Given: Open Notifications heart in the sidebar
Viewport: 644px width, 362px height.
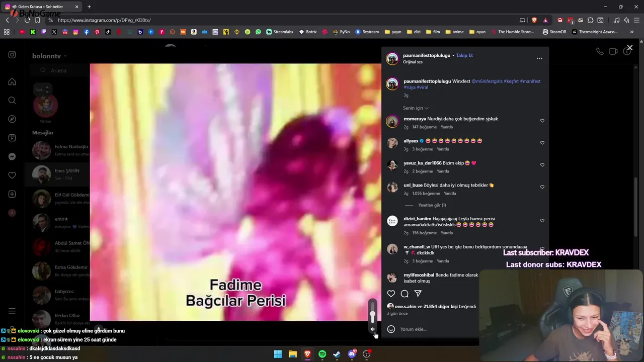Looking at the screenshot, I should tap(12, 175).
